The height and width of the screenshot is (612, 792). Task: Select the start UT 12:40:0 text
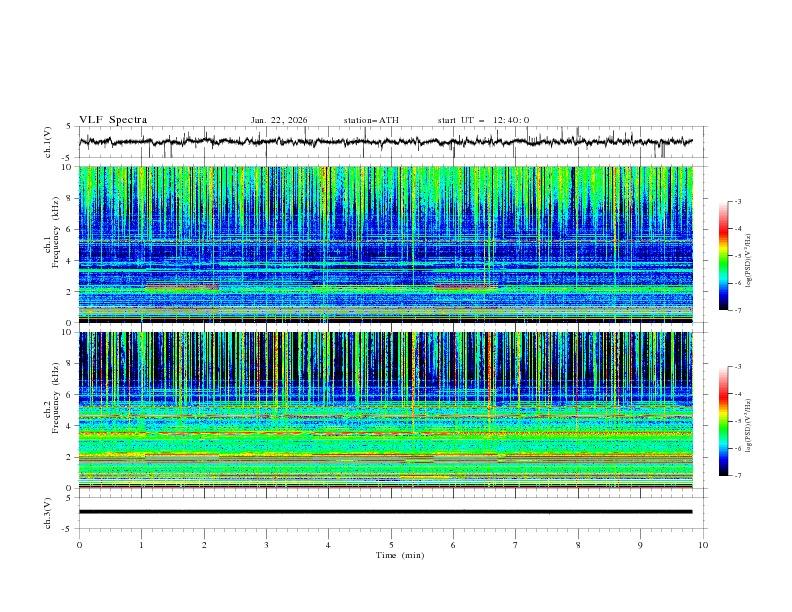click(483, 120)
